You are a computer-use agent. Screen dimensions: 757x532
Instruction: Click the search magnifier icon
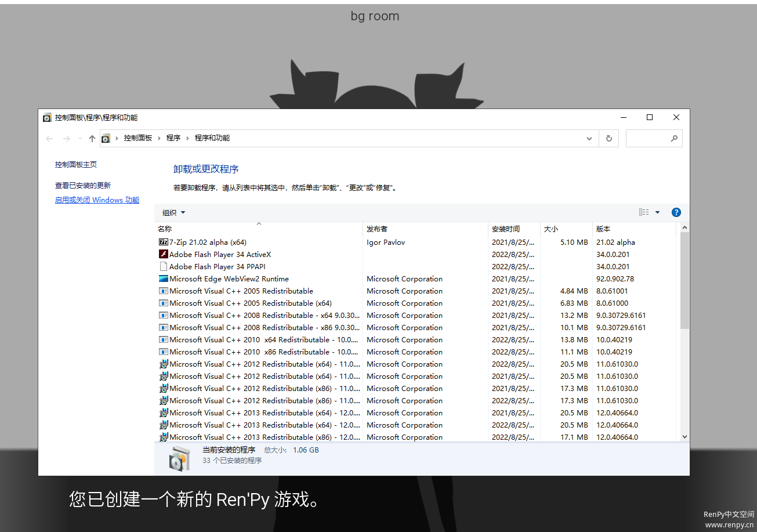tap(674, 139)
